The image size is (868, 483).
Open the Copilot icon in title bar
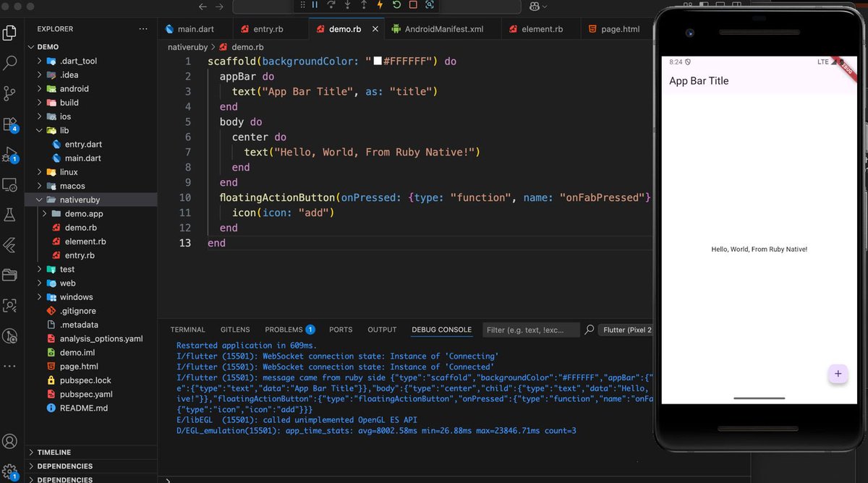tap(535, 7)
